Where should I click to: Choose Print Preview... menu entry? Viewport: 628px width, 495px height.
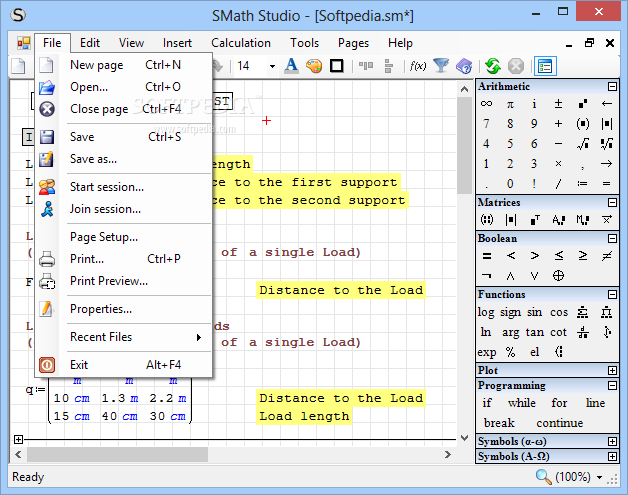point(123,281)
